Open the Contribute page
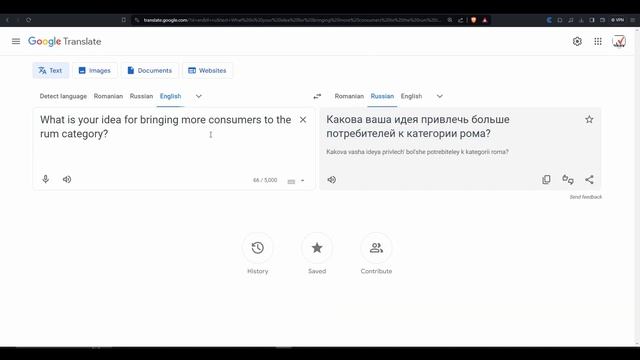The height and width of the screenshot is (360, 640). tap(376, 248)
